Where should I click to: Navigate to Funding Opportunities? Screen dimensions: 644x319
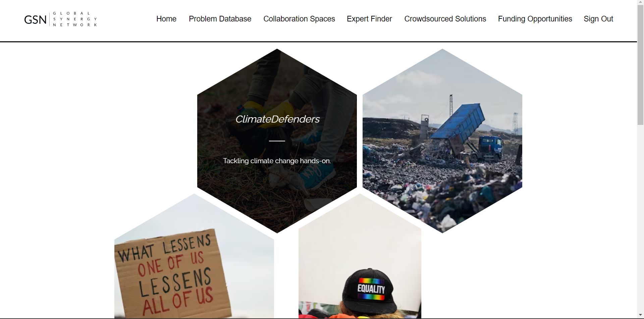[x=535, y=19]
